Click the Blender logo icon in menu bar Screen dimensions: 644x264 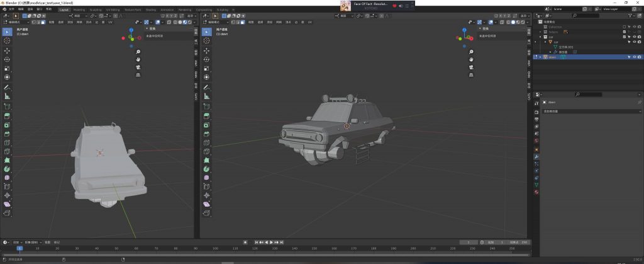[4, 9]
